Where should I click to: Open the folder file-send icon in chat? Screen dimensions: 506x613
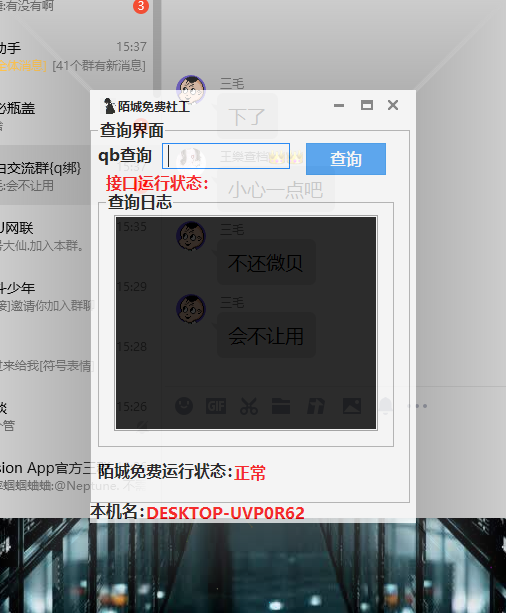click(281, 406)
